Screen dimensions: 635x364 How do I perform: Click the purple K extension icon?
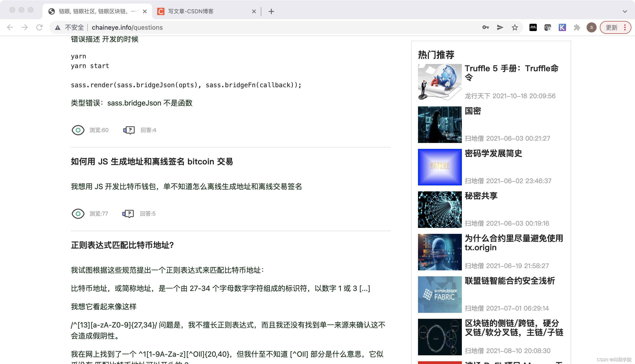point(562,27)
